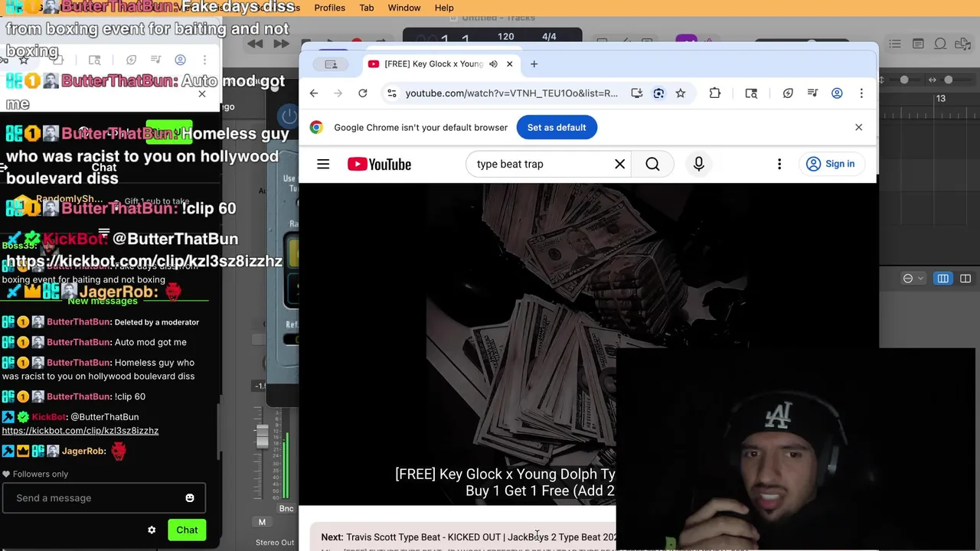Click the Send a message chat field
The width and height of the screenshot is (980, 551).
[103, 498]
